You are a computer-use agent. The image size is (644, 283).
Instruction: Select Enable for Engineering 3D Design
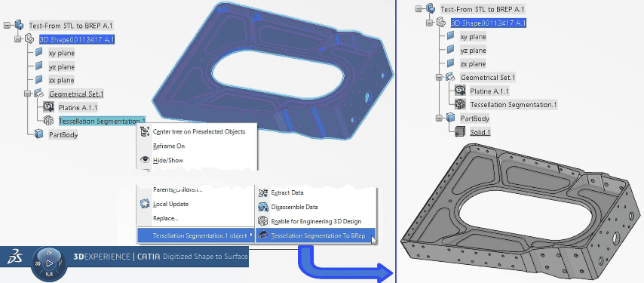316,221
